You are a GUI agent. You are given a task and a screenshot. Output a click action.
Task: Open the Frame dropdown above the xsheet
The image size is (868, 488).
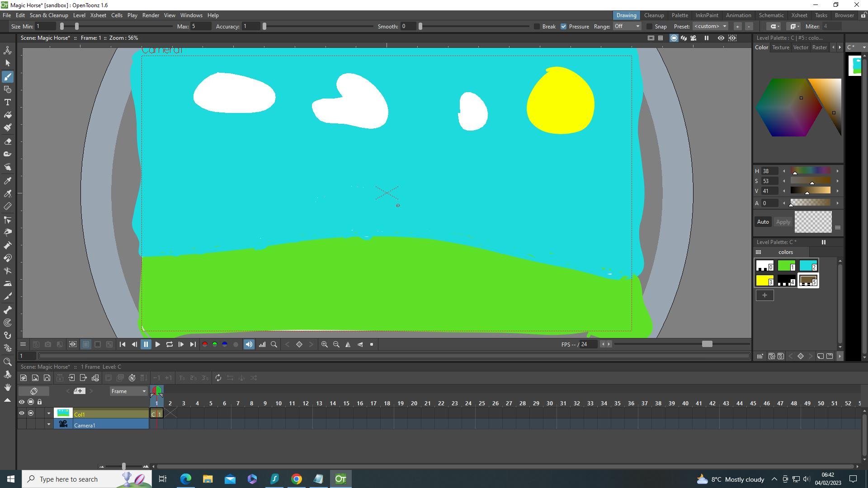tap(128, 391)
